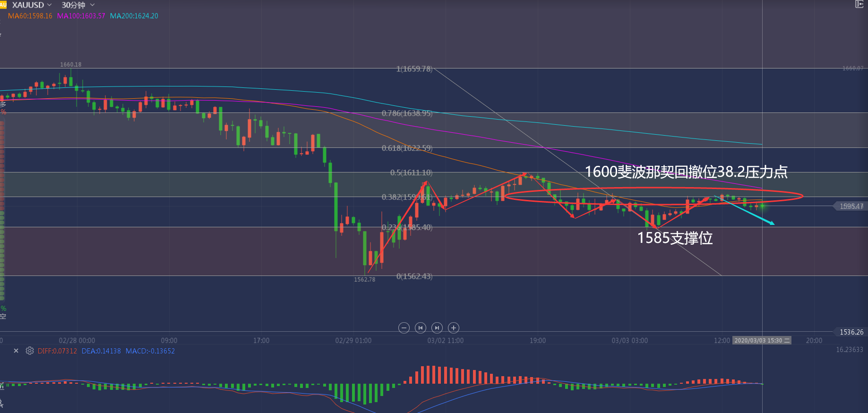This screenshot has height=413, width=868.
Task: Click the 1562.78 low price marker
Action: click(x=365, y=280)
